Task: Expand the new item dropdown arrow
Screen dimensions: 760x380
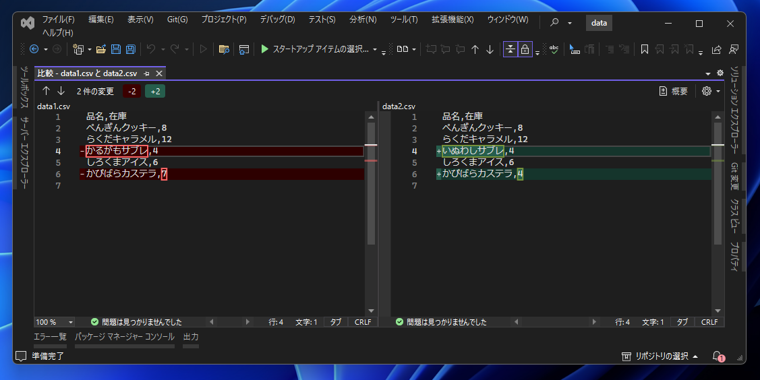Action: pos(90,49)
